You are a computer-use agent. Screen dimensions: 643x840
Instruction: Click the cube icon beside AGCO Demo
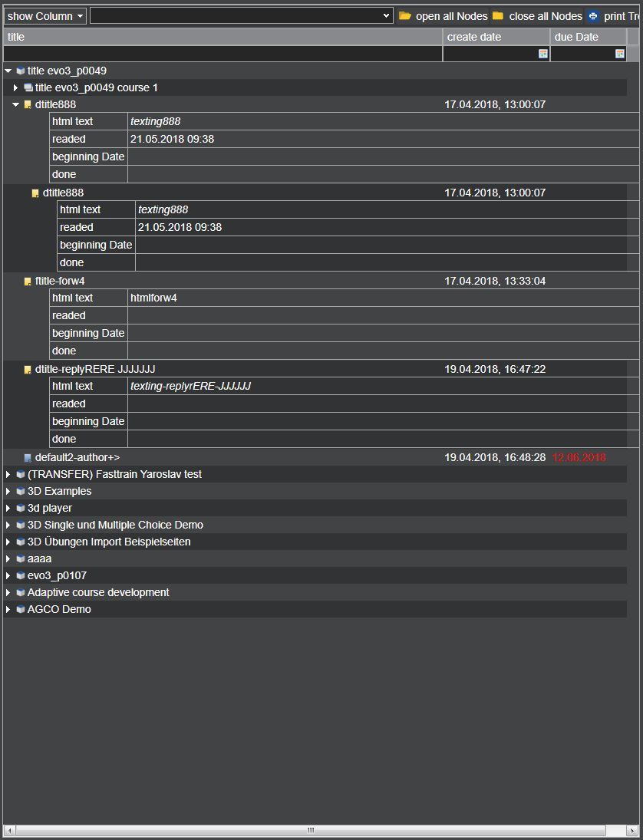click(21, 610)
